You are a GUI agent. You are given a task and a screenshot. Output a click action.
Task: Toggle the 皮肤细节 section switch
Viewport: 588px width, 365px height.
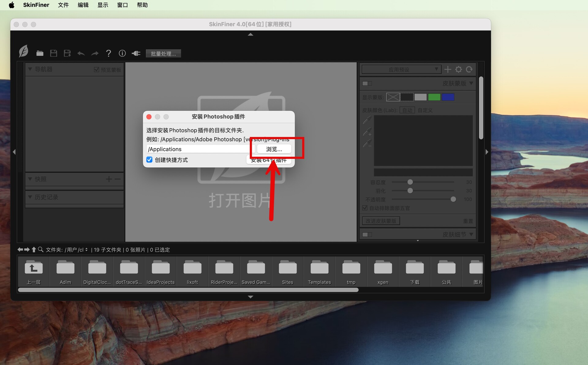click(x=367, y=235)
